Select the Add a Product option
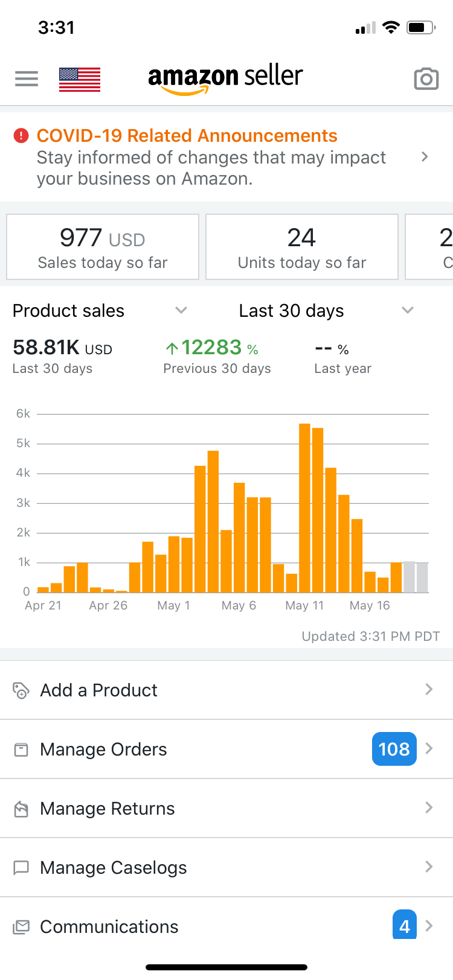This screenshot has width=453, height=980. (99, 690)
